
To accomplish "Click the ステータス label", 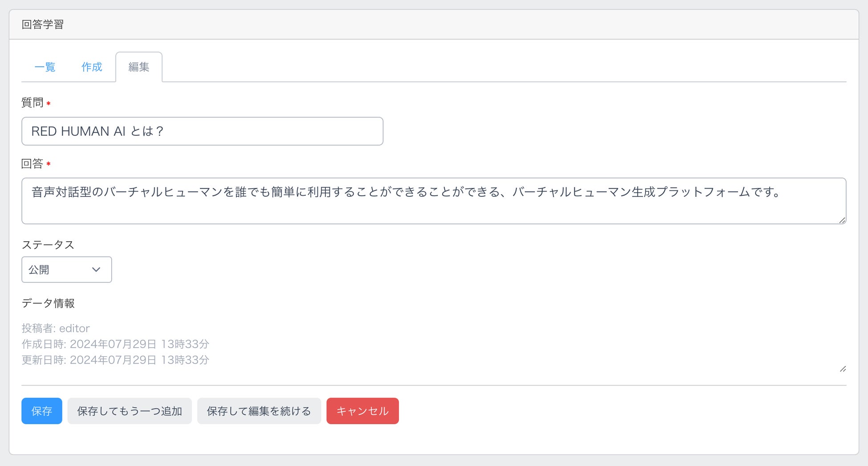I will 48,245.
